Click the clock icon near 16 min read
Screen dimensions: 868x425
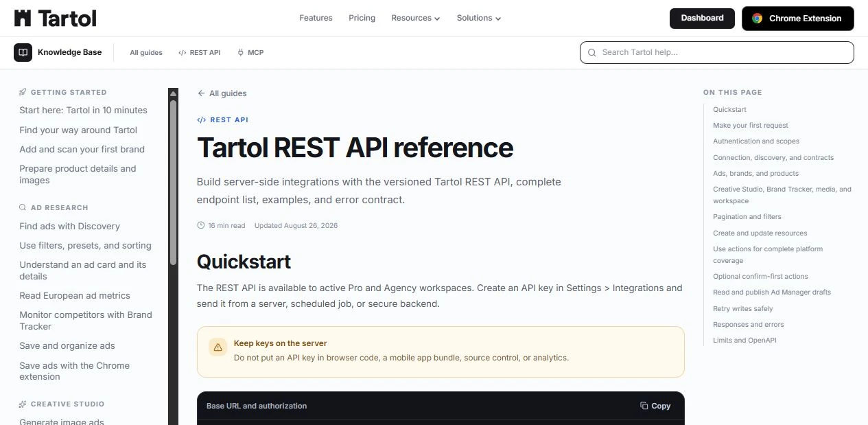click(x=201, y=225)
